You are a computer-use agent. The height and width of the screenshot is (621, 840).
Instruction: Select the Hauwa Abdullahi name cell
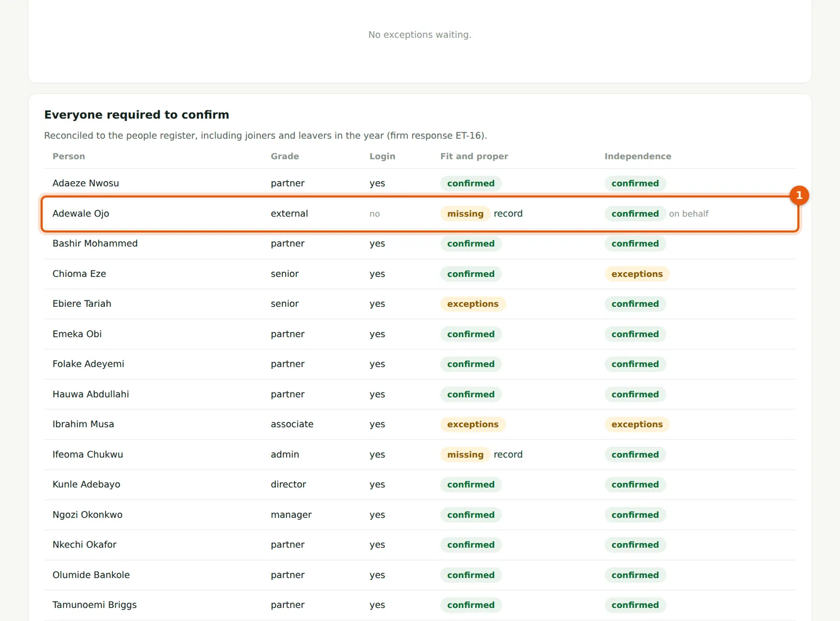(x=91, y=394)
